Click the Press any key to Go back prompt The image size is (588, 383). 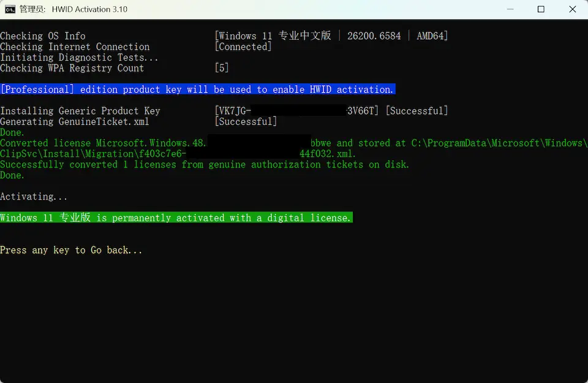click(x=71, y=250)
